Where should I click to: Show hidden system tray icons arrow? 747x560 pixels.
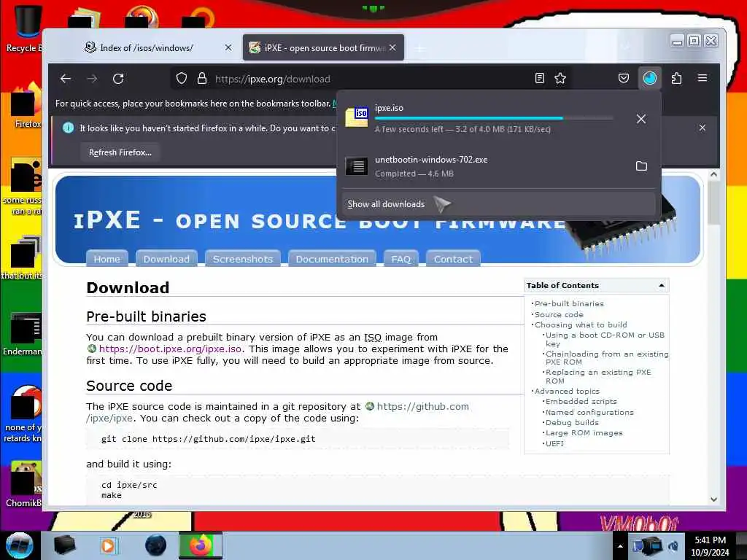620,545
